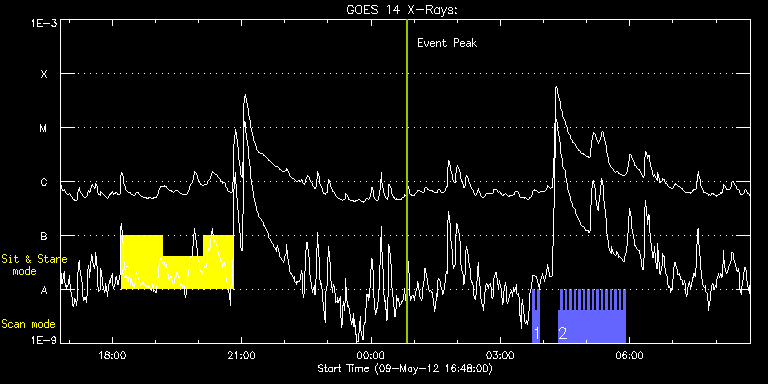768x384 pixels.
Task: Click the "Start Time (09-May-12 16:48:00)" caption
Action: (405, 368)
